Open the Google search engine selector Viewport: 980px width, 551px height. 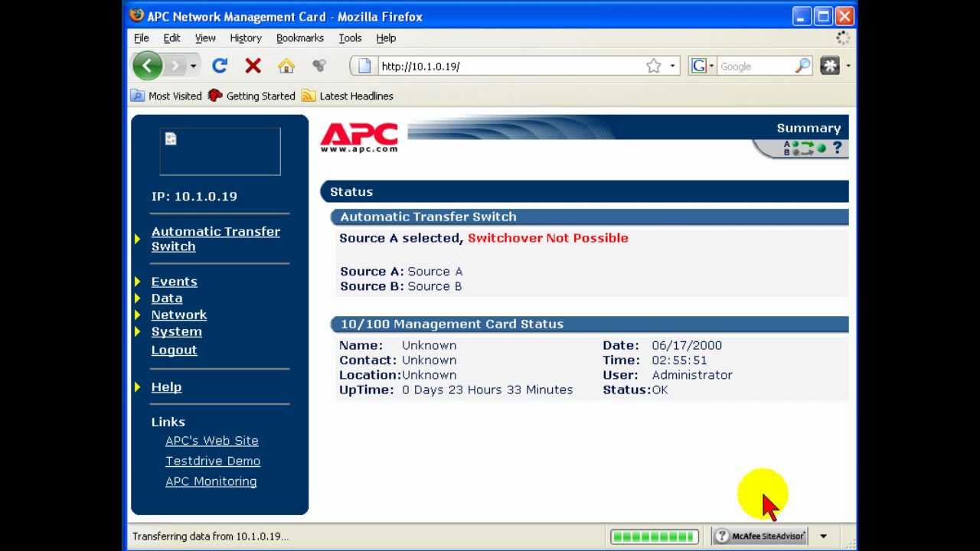702,66
